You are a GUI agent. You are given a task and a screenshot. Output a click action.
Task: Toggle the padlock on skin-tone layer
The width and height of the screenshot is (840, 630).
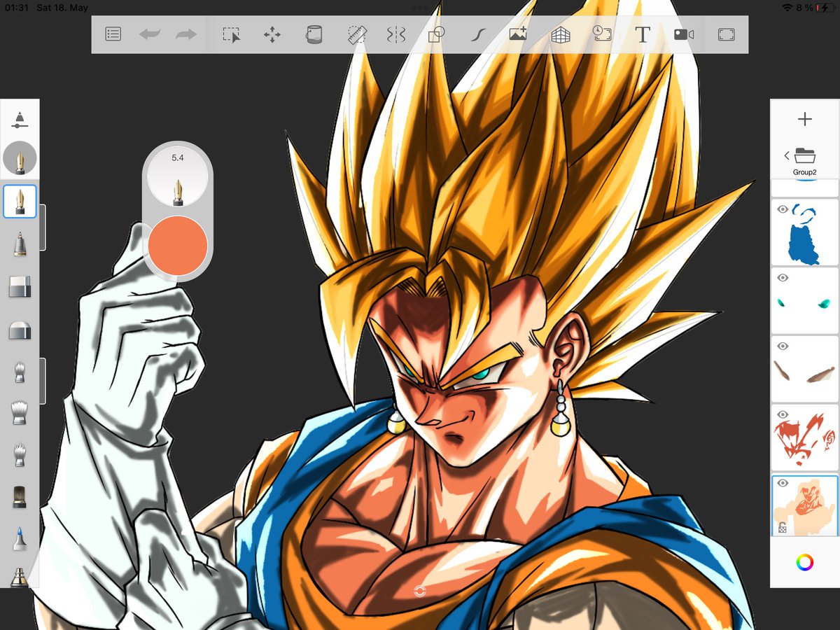tap(783, 528)
